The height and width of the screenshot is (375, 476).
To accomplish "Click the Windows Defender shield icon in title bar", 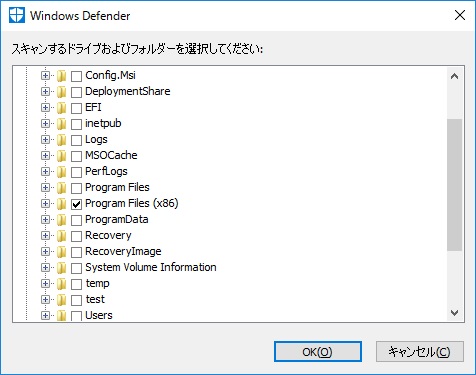I will (x=17, y=15).
